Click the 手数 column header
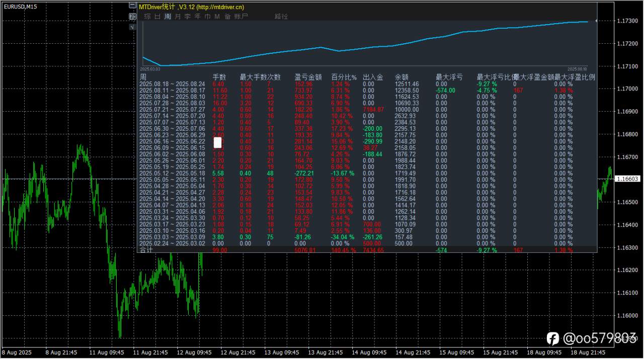 [219, 77]
